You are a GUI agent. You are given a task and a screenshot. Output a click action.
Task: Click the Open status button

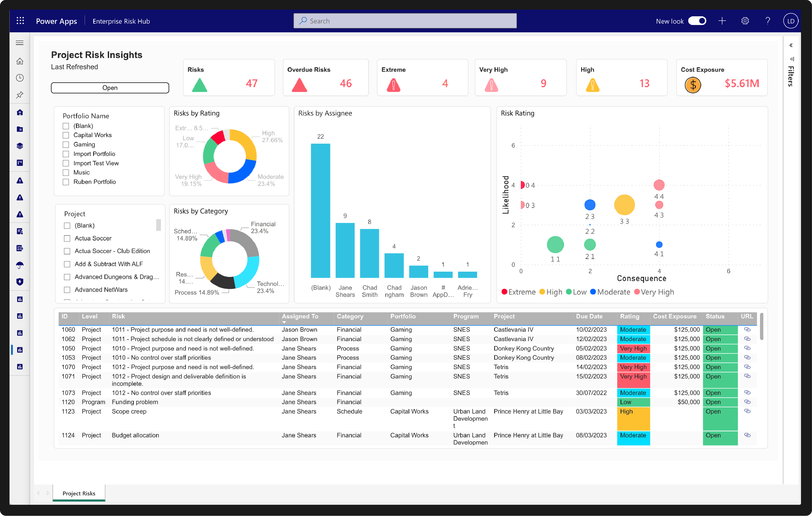[110, 88]
